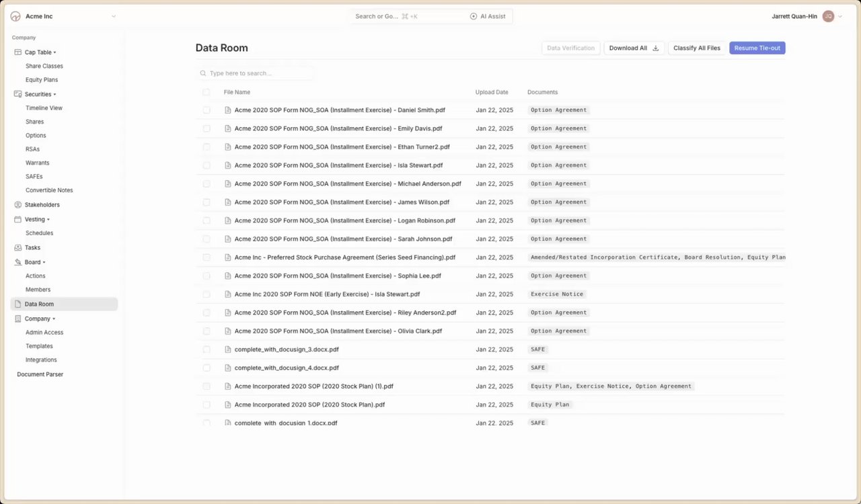Open the user menu chevron next to avatar
Viewport: 861px width, 504px height.
pos(840,16)
